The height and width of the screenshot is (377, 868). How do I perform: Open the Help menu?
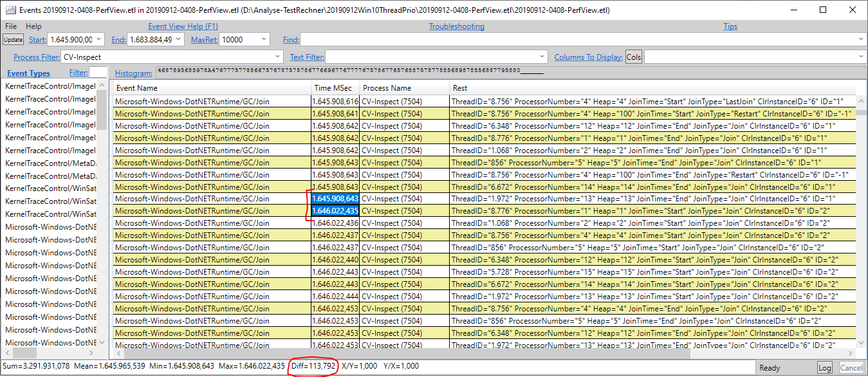[33, 26]
